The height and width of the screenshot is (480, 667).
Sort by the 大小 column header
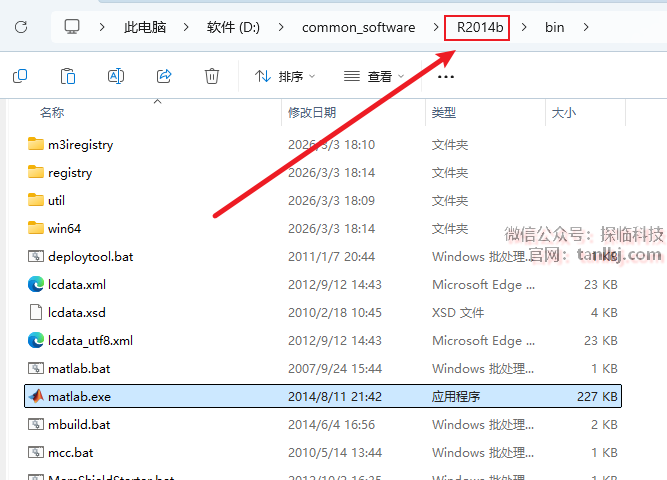coord(564,113)
